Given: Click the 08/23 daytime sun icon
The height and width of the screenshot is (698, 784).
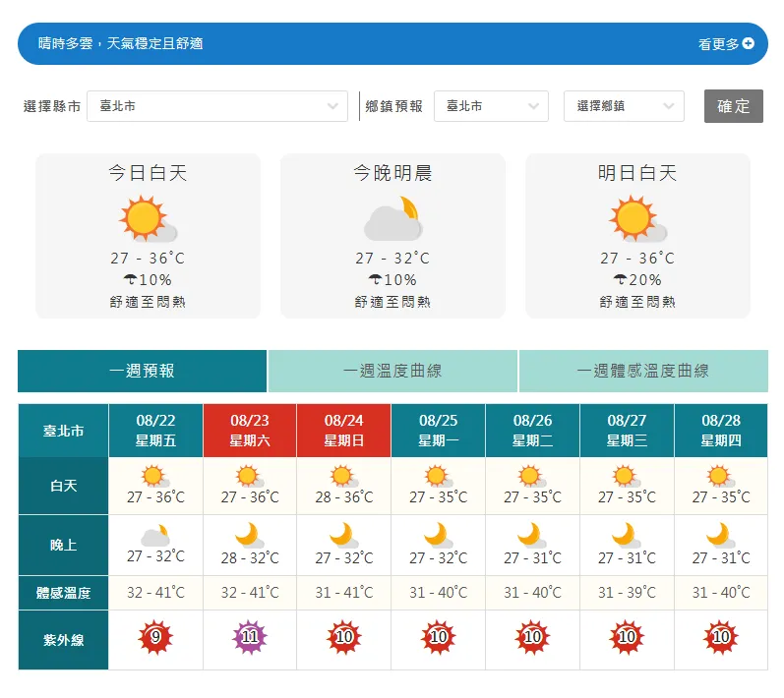Looking at the screenshot, I should click(x=250, y=476).
